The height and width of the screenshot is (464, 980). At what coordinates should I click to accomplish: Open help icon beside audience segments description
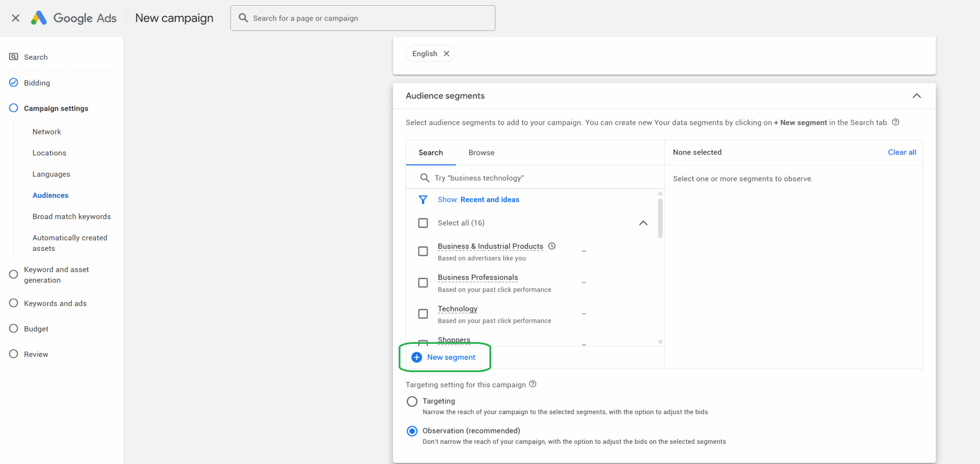[x=896, y=122]
